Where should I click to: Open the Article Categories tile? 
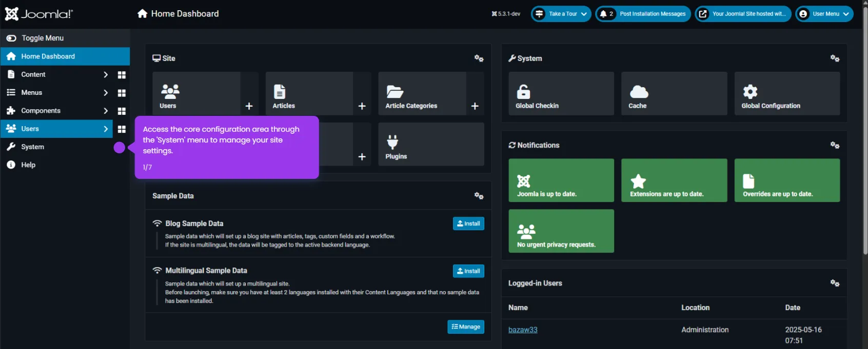click(422, 93)
